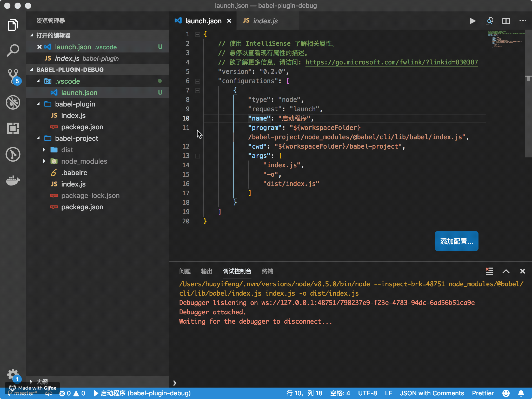The height and width of the screenshot is (399, 532).
Task: Open notifications bell in status bar
Action: tap(521, 393)
